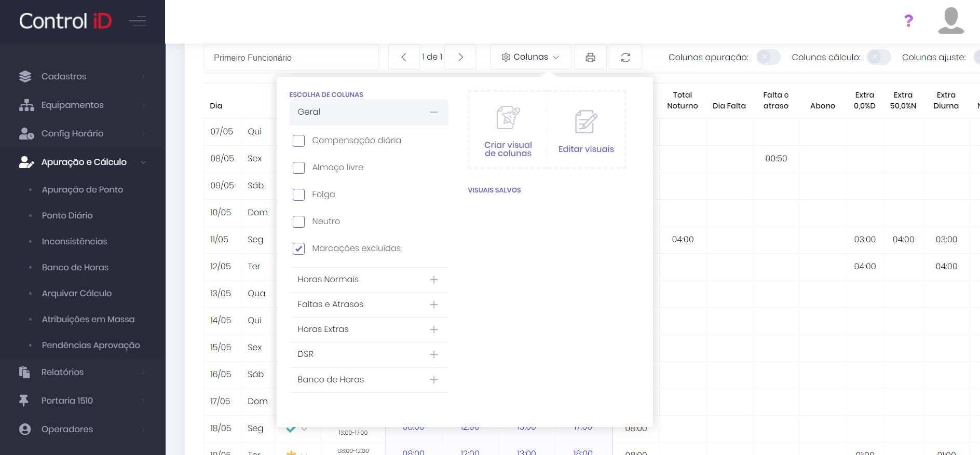
Task: Go to previous employee arrow
Action: coord(404,58)
